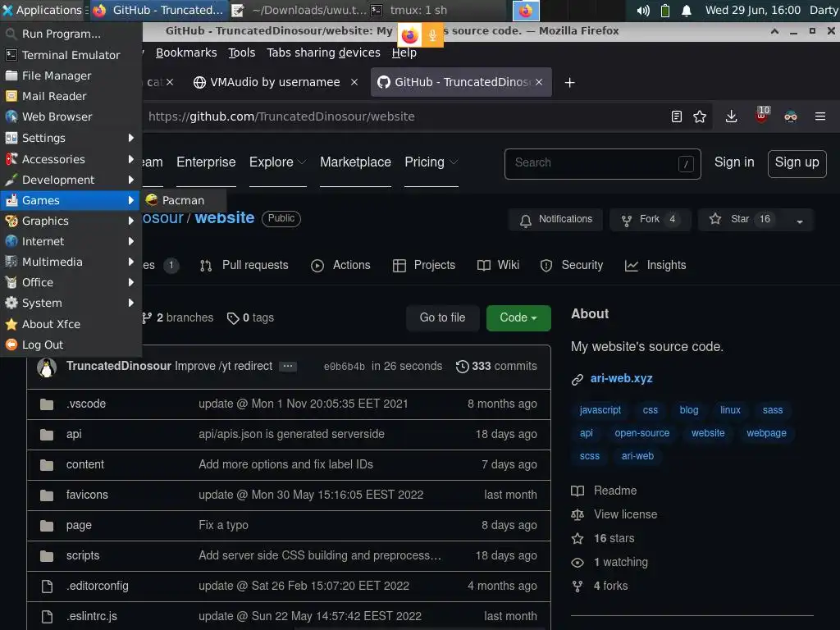This screenshot has width=840, height=630.
Task: Open Terminal Emulator from Applications menu
Action: (71, 55)
